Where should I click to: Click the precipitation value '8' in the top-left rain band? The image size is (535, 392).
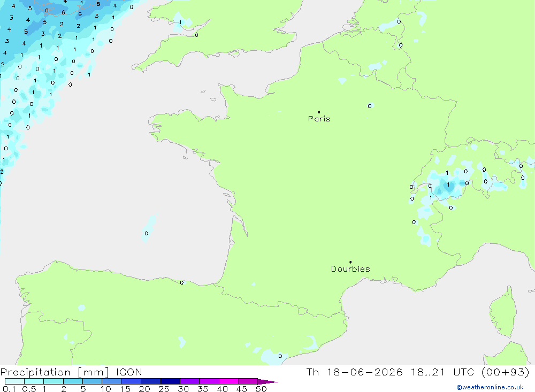click(x=98, y=4)
